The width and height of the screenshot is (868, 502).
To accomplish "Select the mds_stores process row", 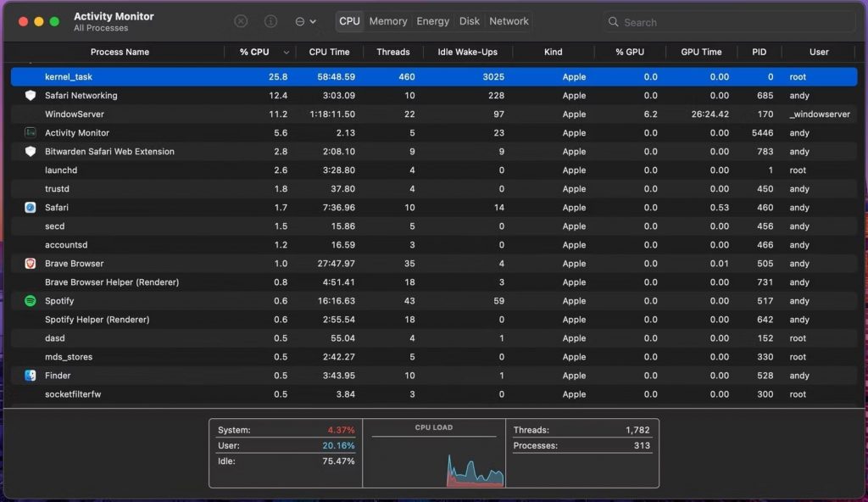I will (434, 357).
